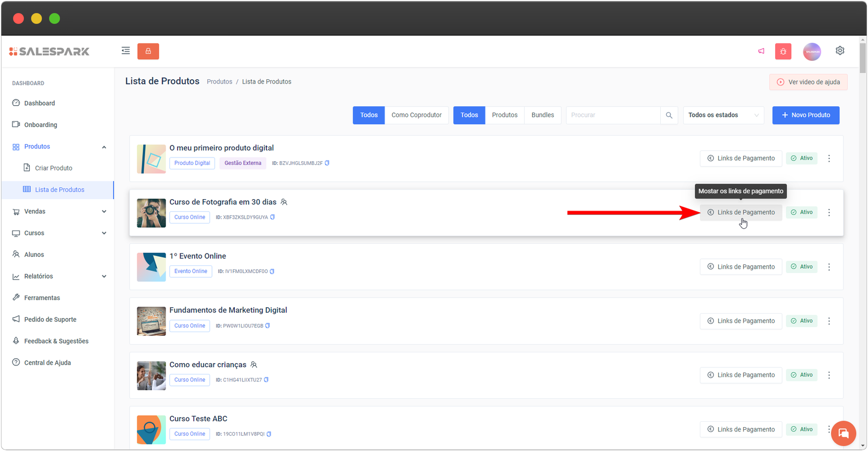
Task: Open the Todos os estados dropdown
Action: [723, 115]
